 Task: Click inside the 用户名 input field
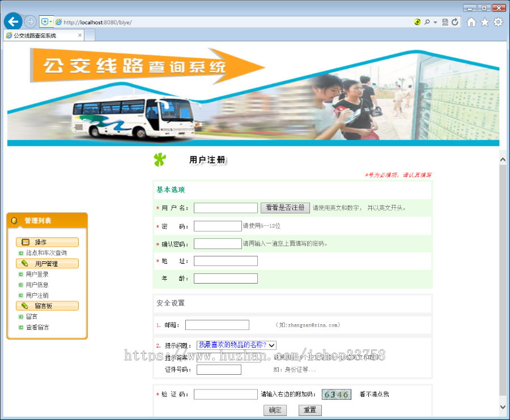(225, 208)
